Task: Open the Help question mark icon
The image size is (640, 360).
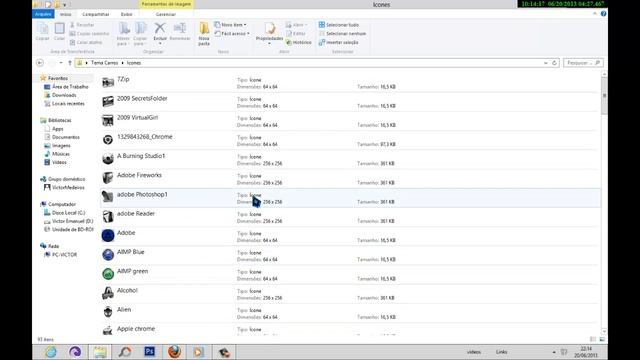Action: pyautogui.click(x=603, y=14)
